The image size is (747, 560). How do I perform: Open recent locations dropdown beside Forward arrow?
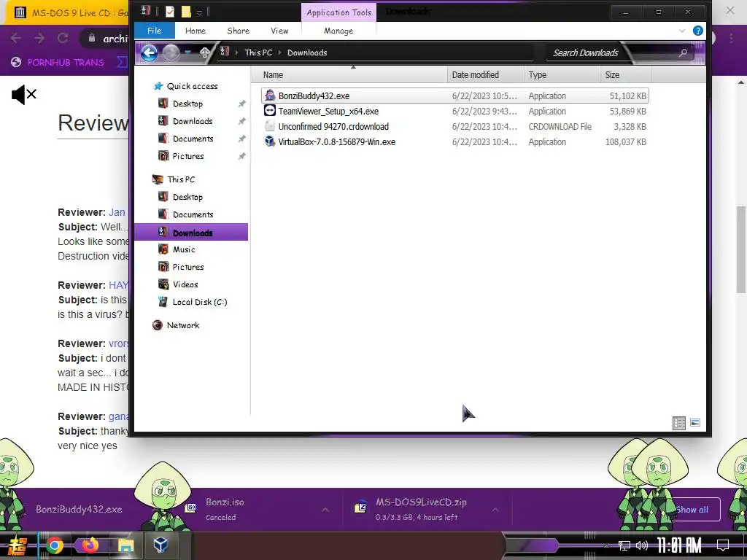(x=188, y=52)
